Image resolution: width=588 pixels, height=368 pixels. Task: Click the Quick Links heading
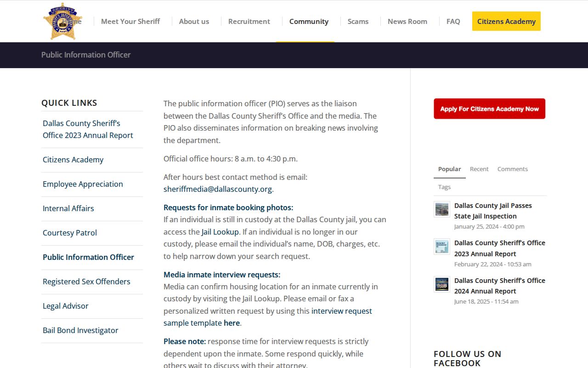(69, 103)
